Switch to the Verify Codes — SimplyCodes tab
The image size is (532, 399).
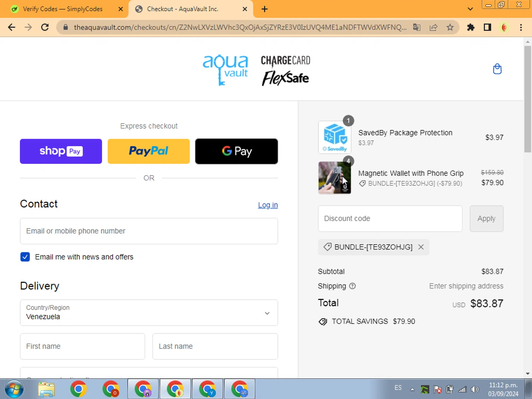coord(63,9)
